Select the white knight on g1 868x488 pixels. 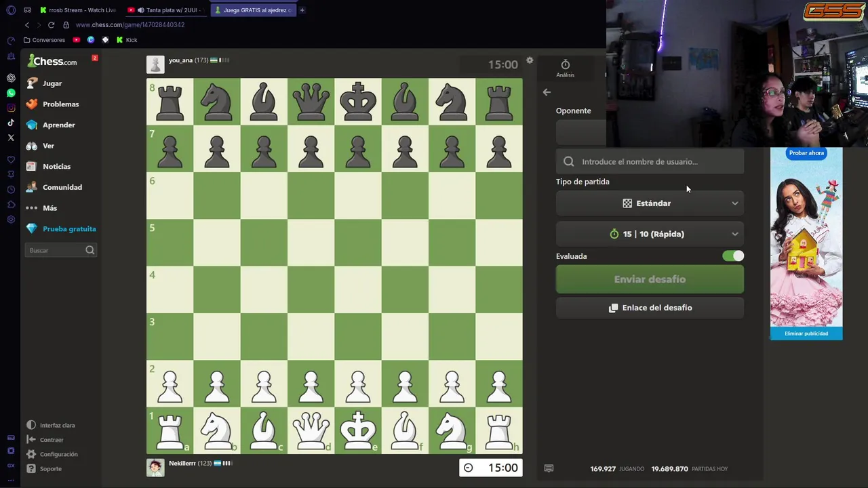pyautogui.click(x=452, y=430)
